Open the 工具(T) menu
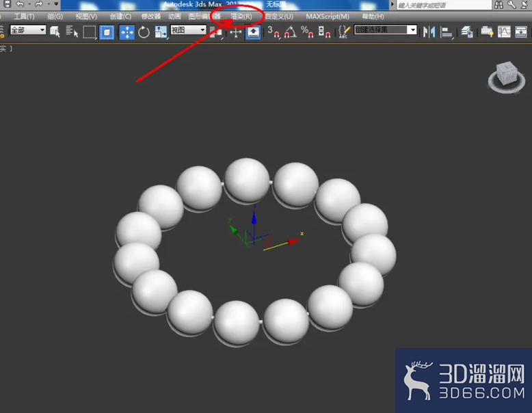The height and width of the screenshot is (413, 532). click(24, 16)
